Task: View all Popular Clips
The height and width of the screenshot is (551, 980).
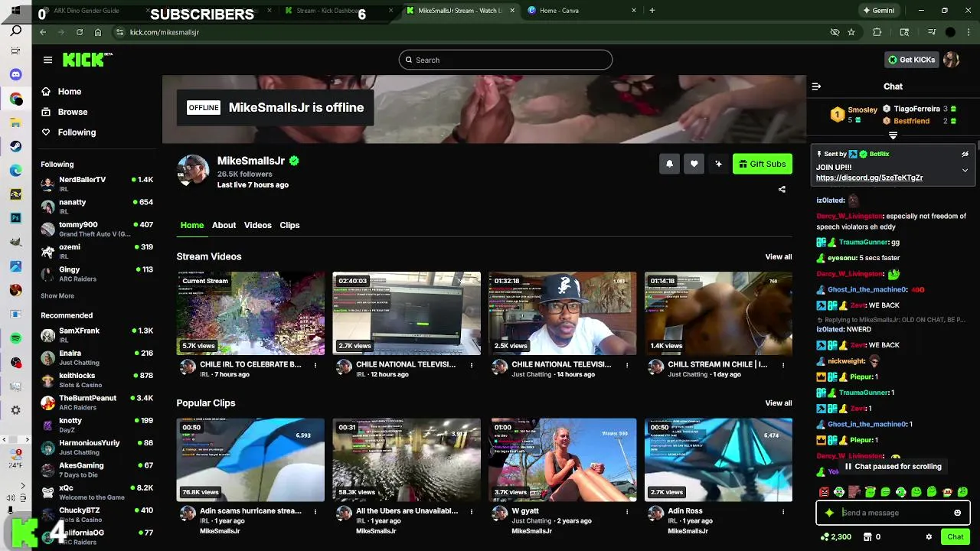Action: (779, 403)
